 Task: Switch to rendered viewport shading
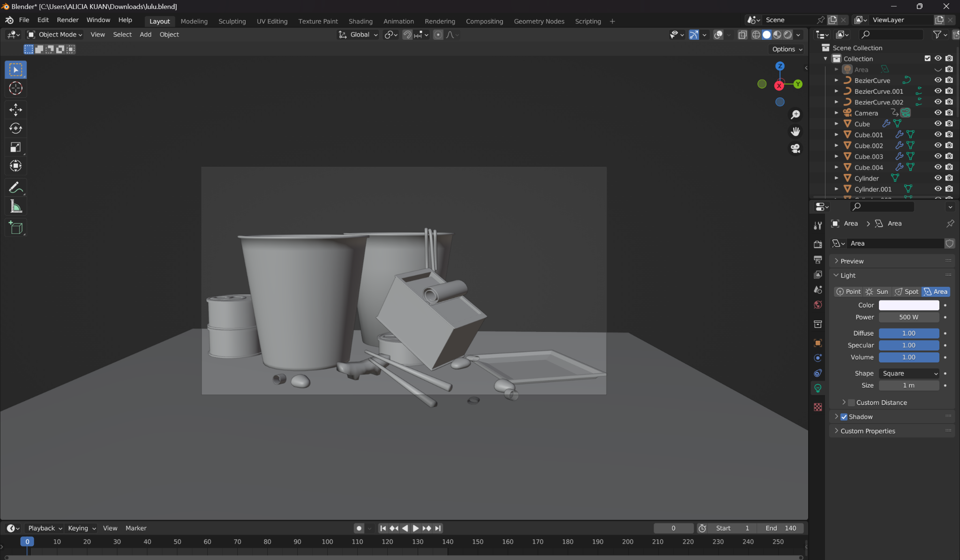[x=788, y=35]
